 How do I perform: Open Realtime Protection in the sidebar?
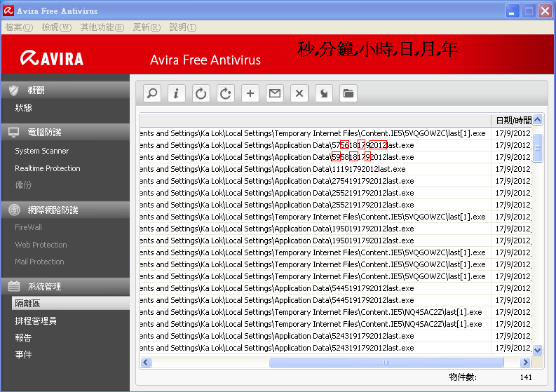click(47, 168)
